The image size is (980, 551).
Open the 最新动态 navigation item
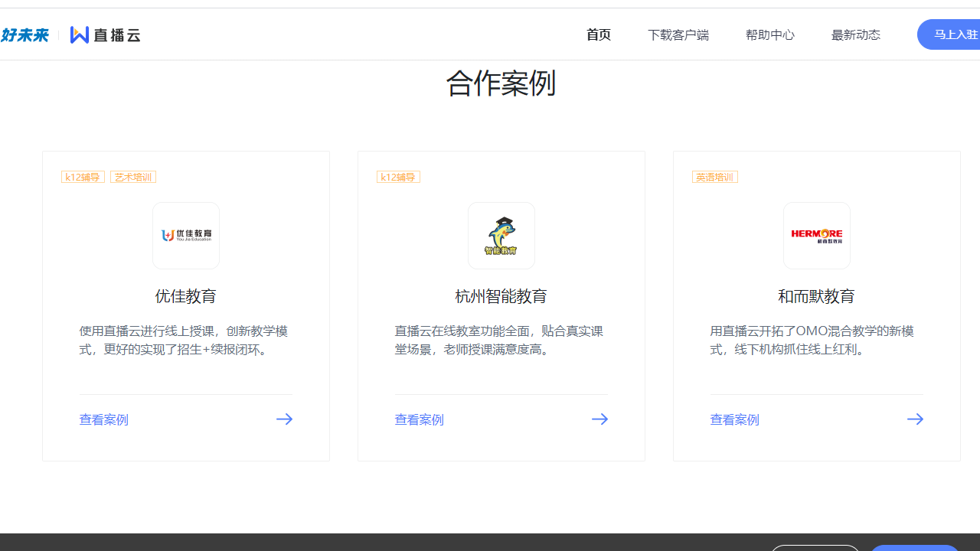855,34
